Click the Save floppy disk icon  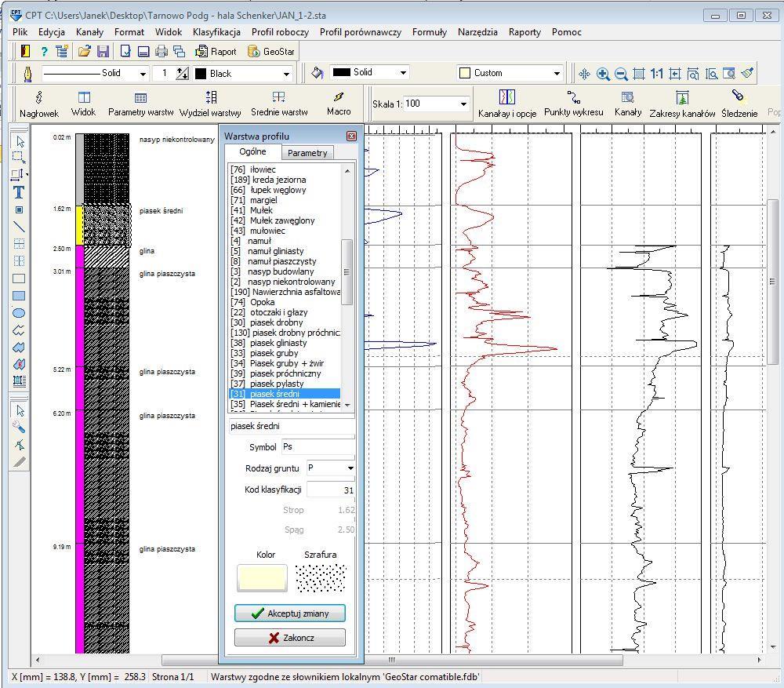coord(103,51)
